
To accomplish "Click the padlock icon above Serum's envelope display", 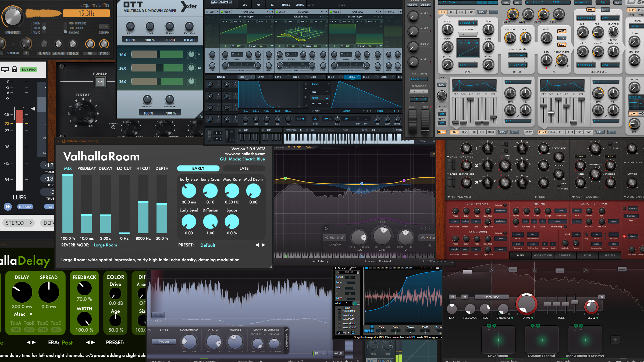I will (x=306, y=84).
